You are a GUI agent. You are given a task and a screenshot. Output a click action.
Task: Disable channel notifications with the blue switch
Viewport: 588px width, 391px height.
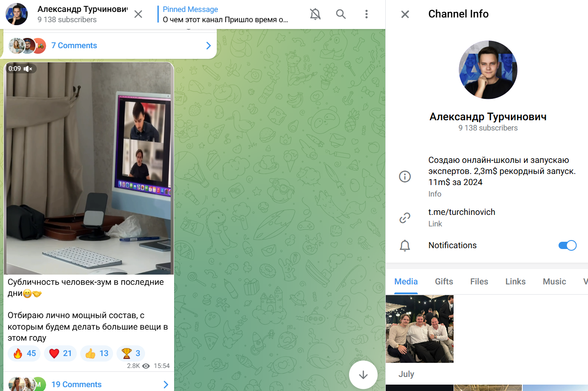coord(567,245)
